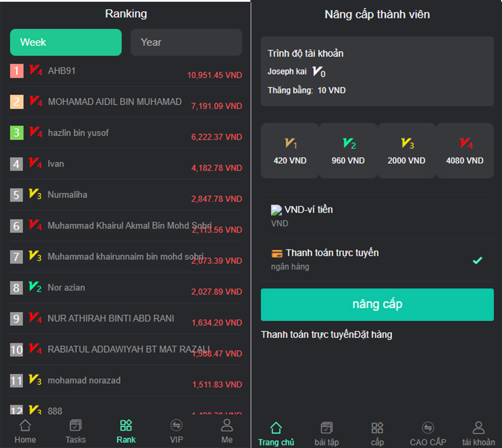
Task: Open the Me profile icon
Action: 227,426
